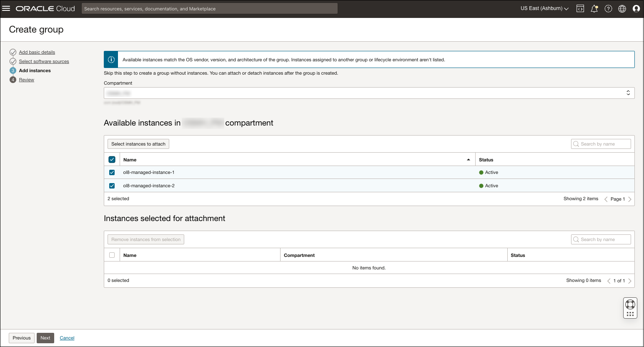The height and width of the screenshot is (347, 644).
Task: Jump to the Select software sources step
Action: (x=44, y=61)
